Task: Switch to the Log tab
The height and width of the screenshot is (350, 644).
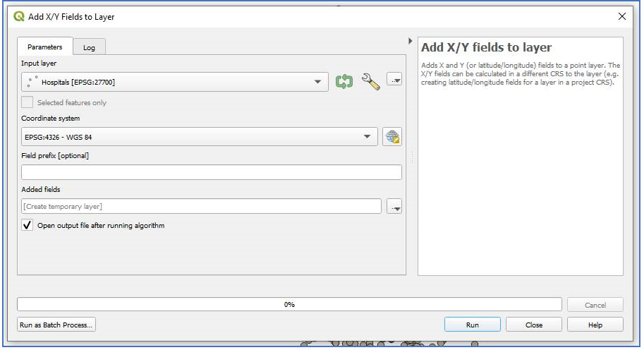Action: (89, 47)
